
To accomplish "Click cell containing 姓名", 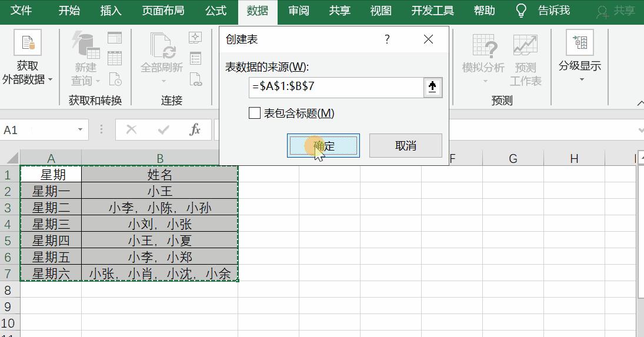I will tap(160, 175).
